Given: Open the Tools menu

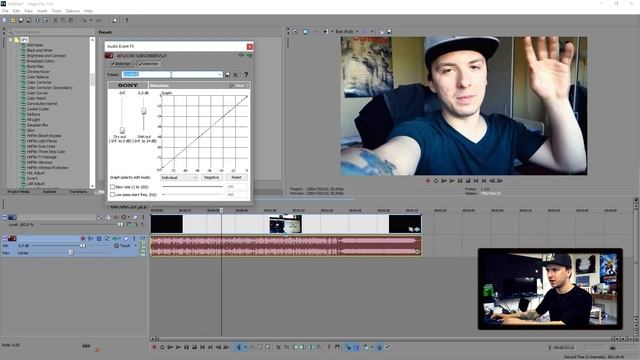Looking at the screenshot, I should coord(56,11).
